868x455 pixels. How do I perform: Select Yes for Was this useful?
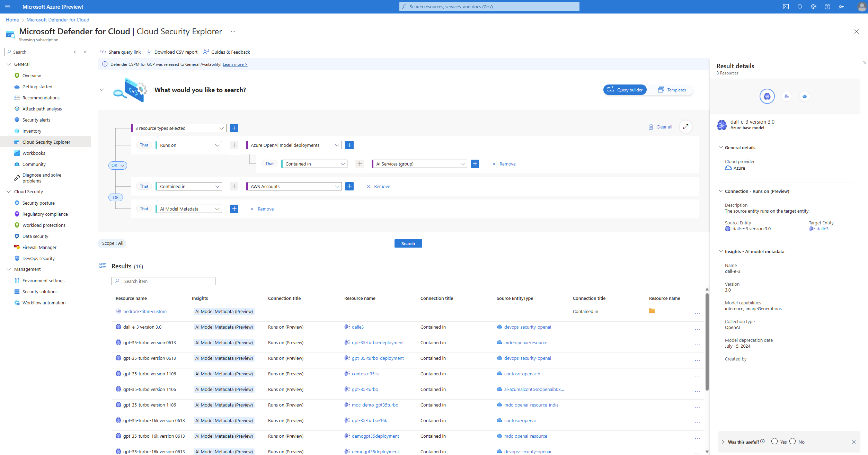point(774,441)
